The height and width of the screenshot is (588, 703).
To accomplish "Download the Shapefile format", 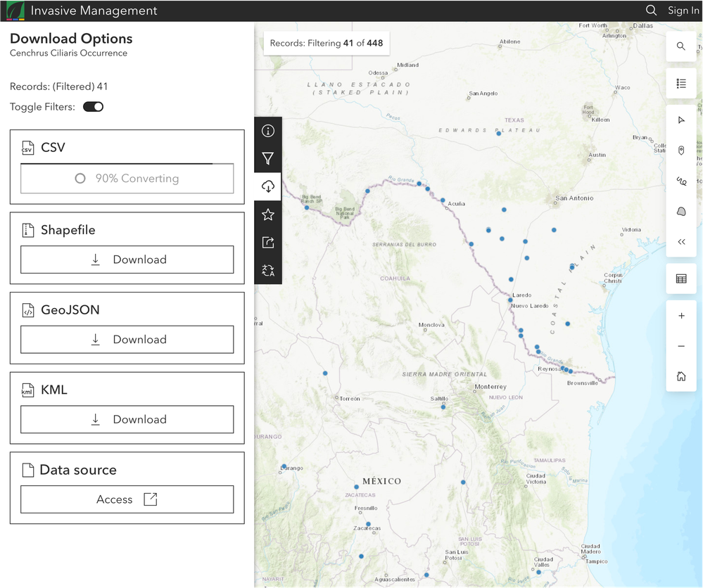I will point(127,260).
